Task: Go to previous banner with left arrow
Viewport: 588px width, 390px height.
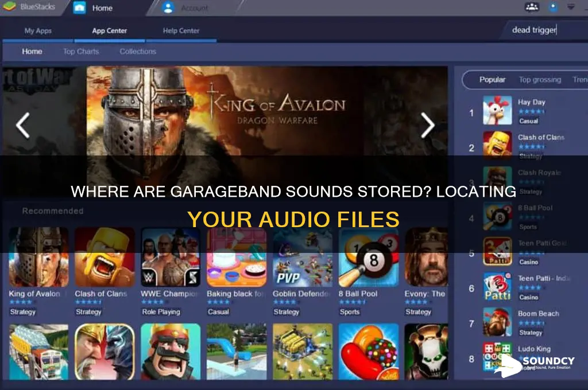Action: coord(23,126)
